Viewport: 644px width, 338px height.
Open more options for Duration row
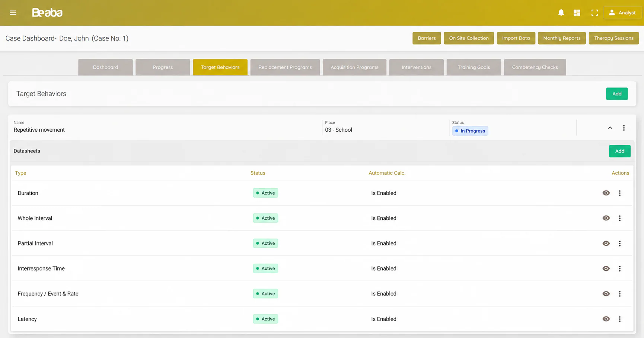[620, 193]
